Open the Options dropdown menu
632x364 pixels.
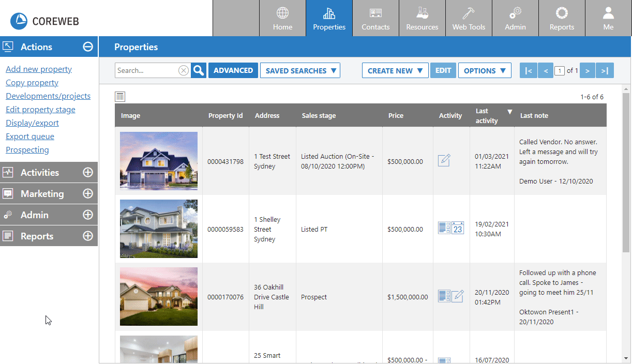point(485,71)
